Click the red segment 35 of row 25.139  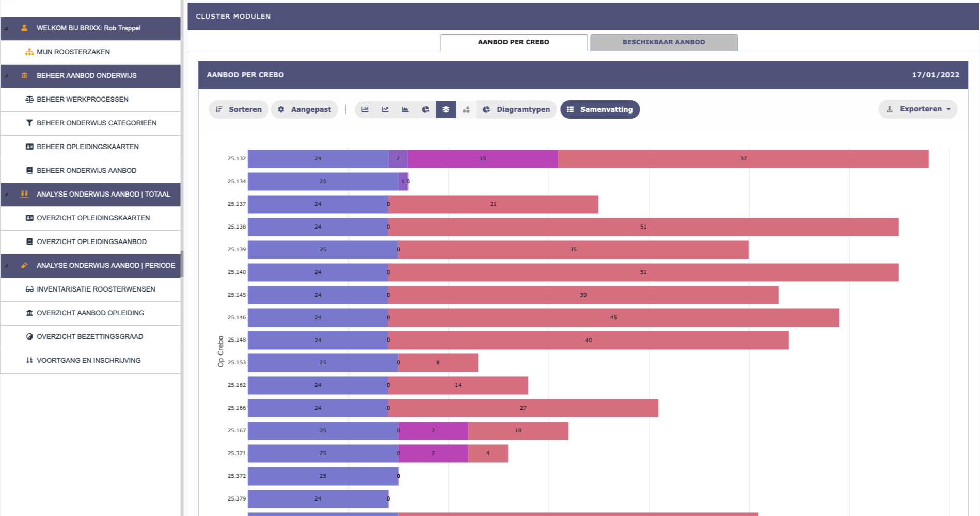pyautogui.click(x=573, y=250)
